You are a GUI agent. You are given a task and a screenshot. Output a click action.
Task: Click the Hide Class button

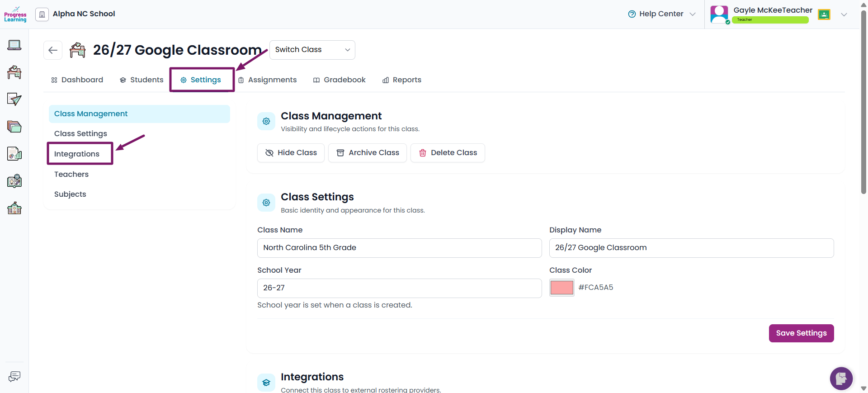(291, 153)
